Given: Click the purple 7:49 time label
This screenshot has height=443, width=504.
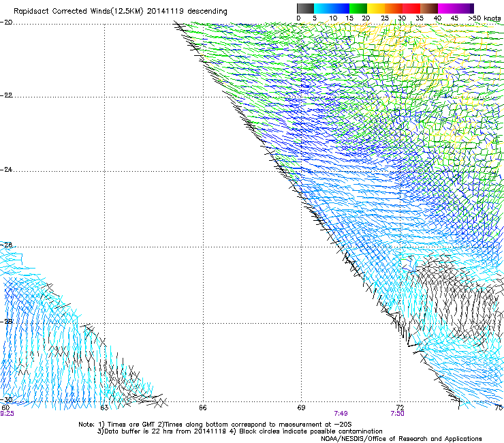Looking at the screenshot, I should (x=341, y=414).
